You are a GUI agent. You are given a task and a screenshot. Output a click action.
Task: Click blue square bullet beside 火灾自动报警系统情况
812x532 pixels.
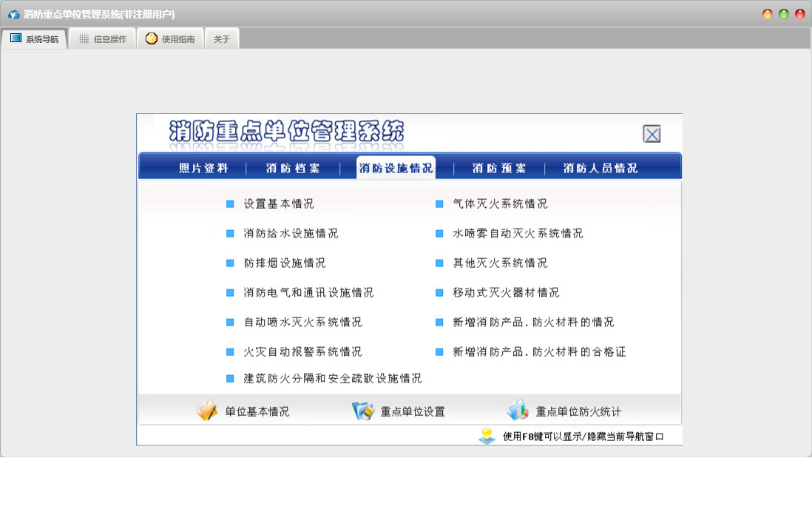pos(230,351)
